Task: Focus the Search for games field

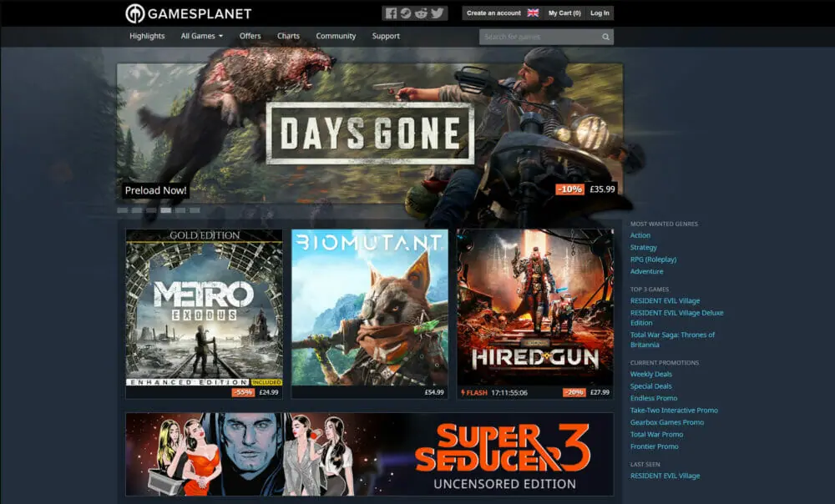Action: click(539, 37)
